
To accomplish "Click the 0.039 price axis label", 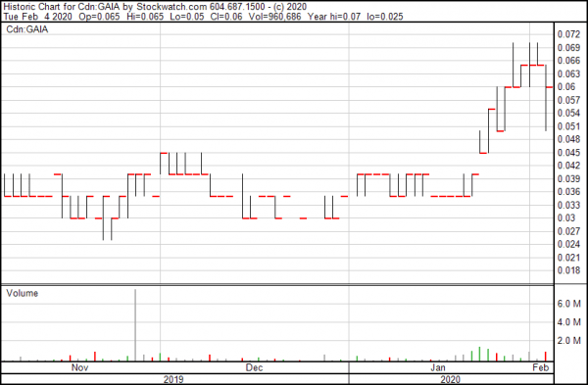I will 568,179.
